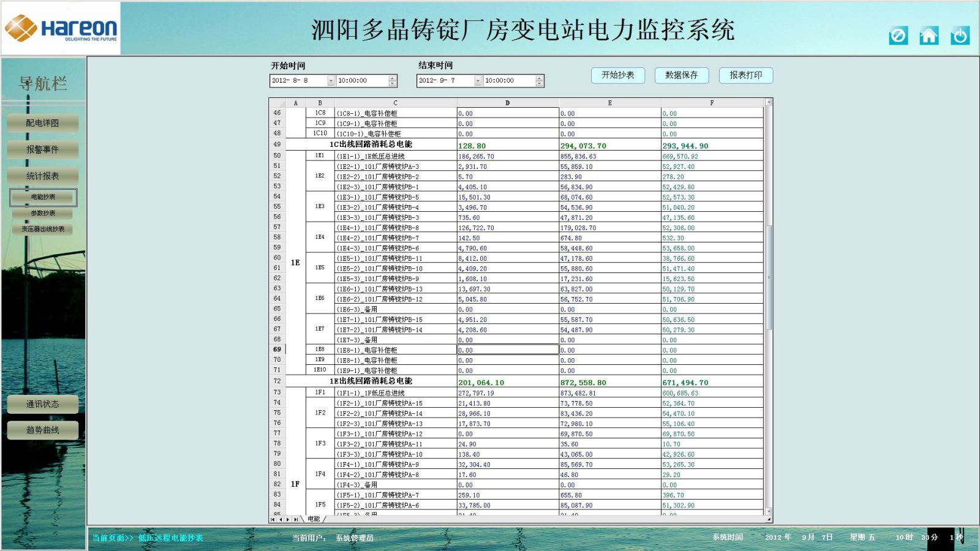Screen dimensions: 980x551
Task: Select 电能抄表 submenu item
Action: [43, 197]
